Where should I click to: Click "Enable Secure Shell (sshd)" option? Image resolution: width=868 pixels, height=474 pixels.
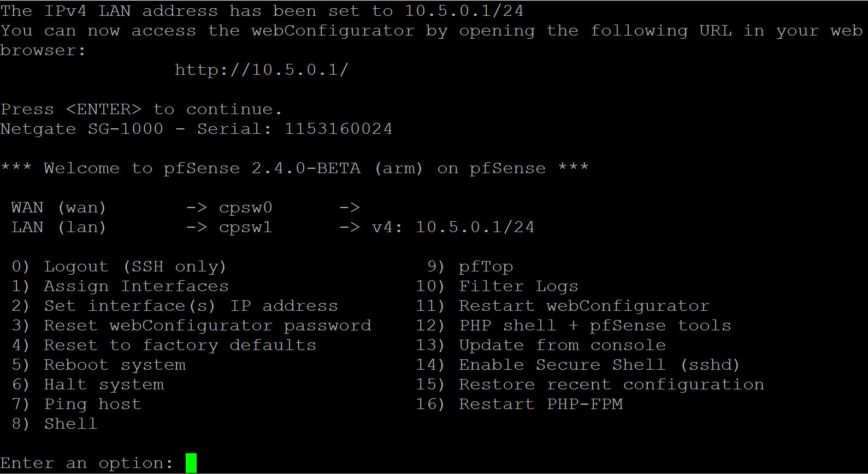[x=599, y=365]
